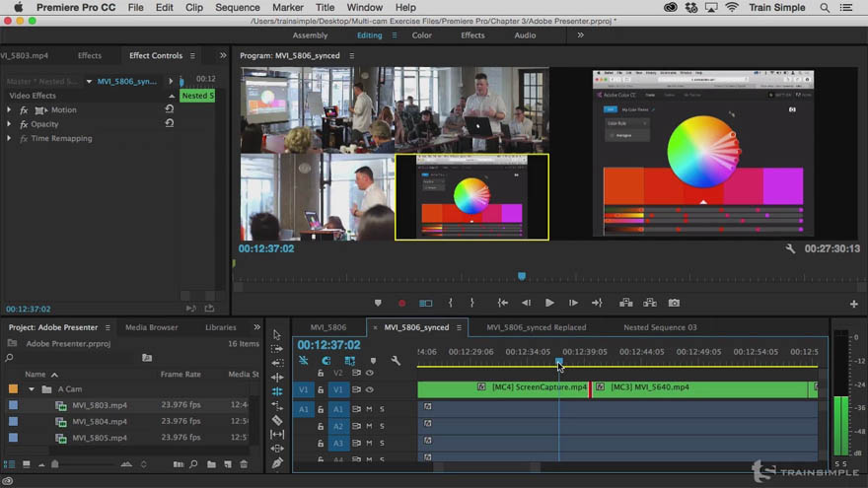Open MVI_5806_synced timeline panel menu
Screen dimensions: 868x488
459,327
